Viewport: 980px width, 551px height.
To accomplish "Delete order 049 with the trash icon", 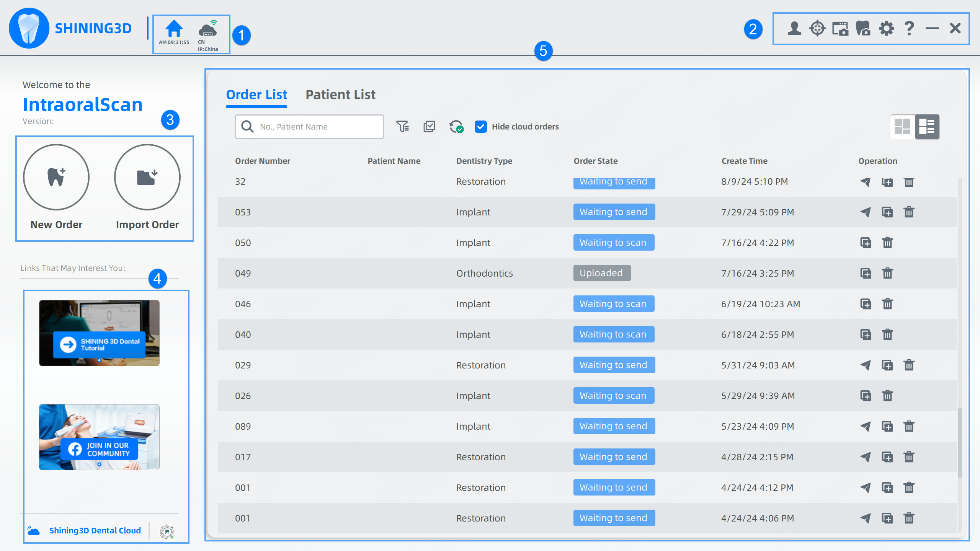I will [x=887, y=273].
